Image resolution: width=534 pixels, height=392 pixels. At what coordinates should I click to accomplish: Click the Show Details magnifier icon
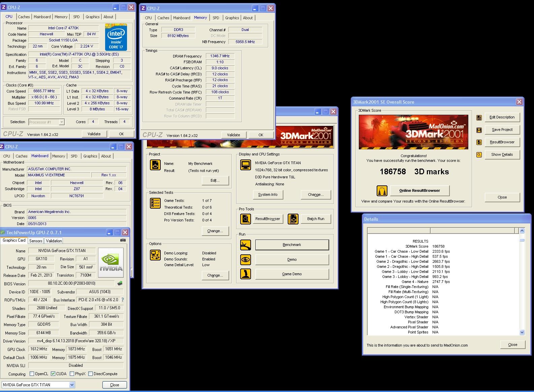pos(479,155)
